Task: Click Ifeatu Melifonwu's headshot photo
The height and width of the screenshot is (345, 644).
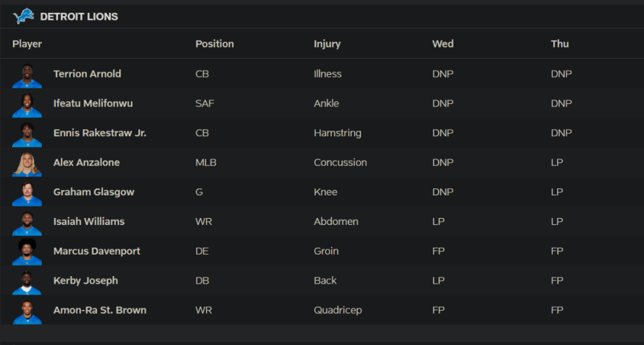Action: tap(27, 104)
